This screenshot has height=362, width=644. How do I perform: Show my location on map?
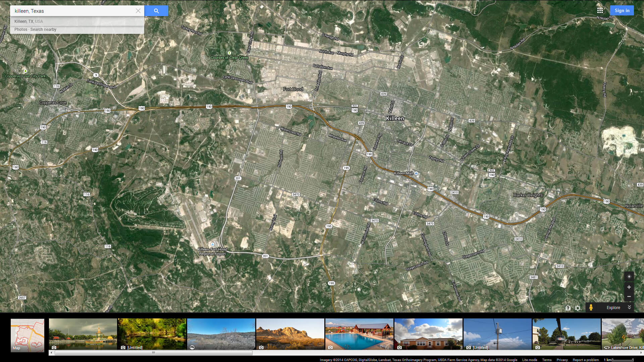(x=629, y=277)
